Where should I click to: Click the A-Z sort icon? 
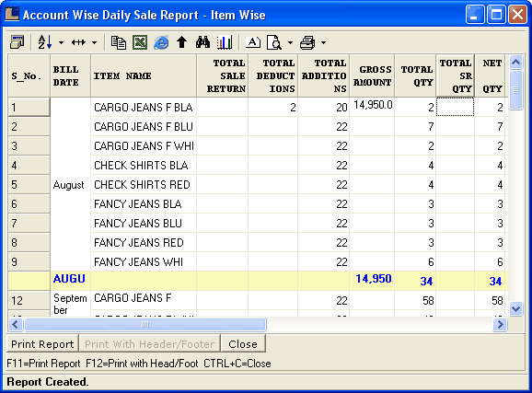click(45, 42)
